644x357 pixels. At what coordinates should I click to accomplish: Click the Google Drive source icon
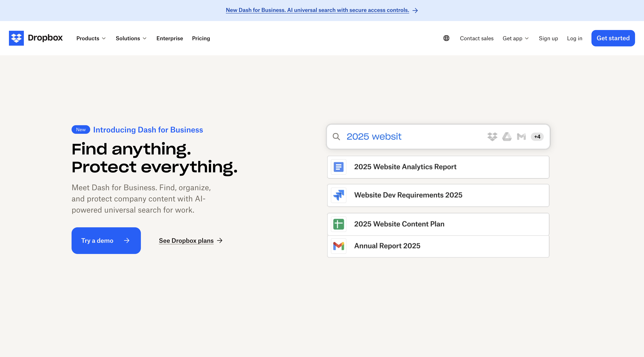pyautogui.click(x=507, y=137)
